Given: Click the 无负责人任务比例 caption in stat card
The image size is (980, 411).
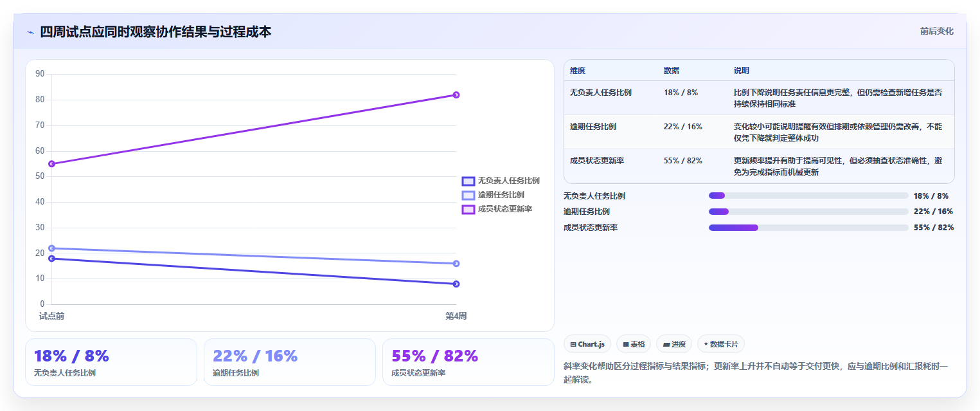Looking at the screenshot, I should click(x=64, y=373).
